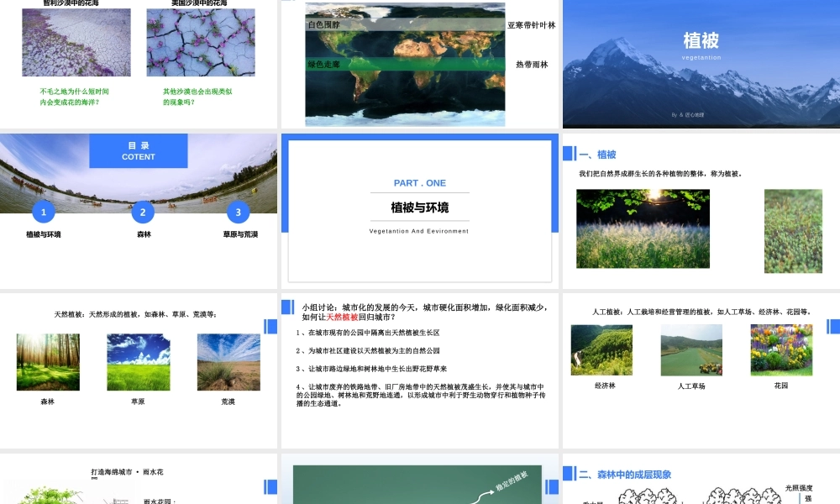Click the Chile desert flower field photo
The width and height of the screenshot is (840, 504).
[x=76, y=43]
